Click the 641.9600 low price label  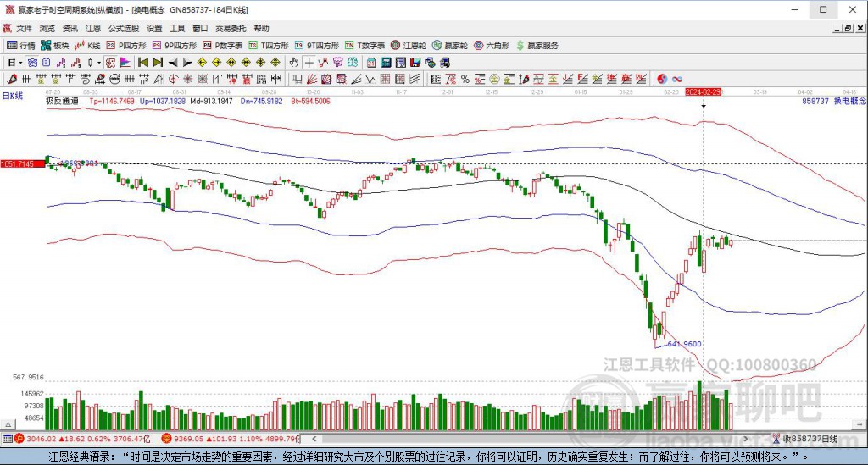click(x=685, y=344)
